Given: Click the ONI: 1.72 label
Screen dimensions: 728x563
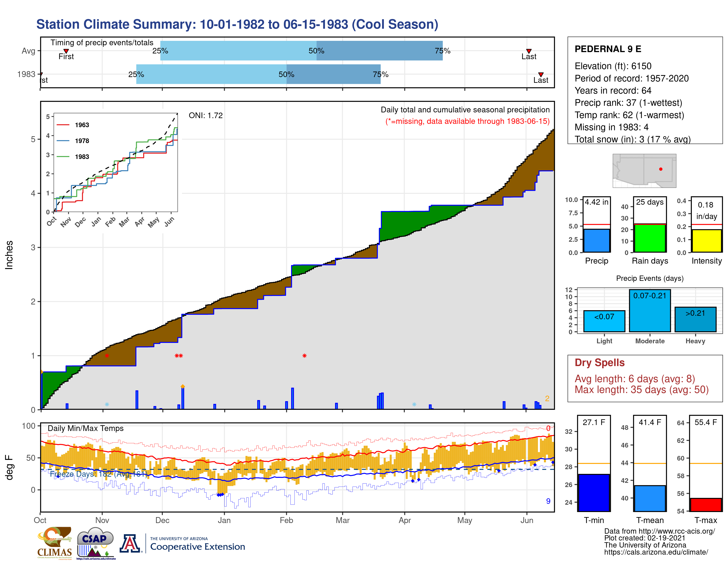Looking at the screenshot, I should [206, 115].
